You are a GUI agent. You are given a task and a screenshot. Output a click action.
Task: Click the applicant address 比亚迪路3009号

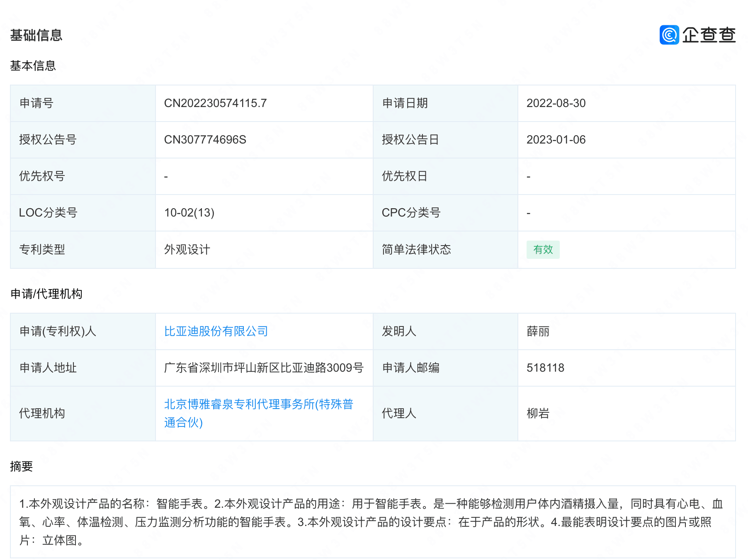point(264,367)
